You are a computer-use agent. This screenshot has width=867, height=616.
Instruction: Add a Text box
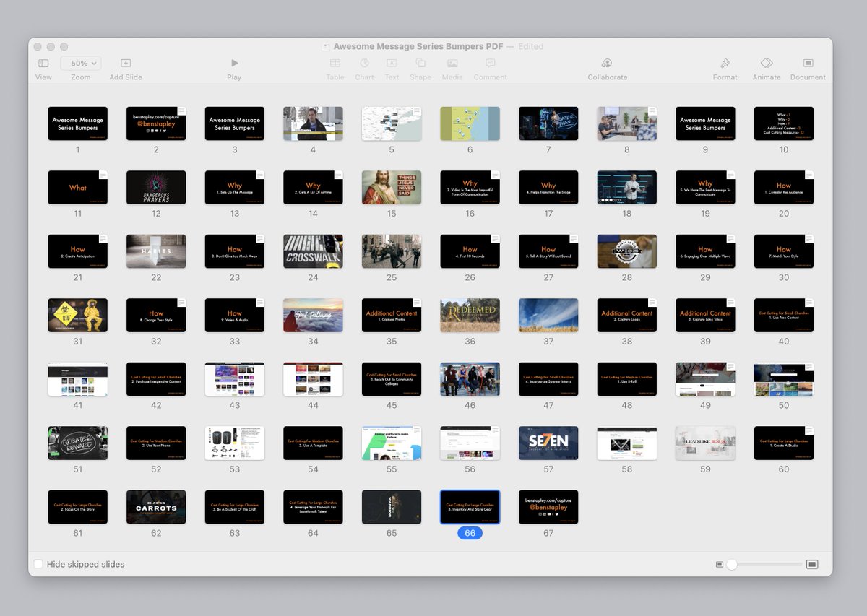coord(392,64)
